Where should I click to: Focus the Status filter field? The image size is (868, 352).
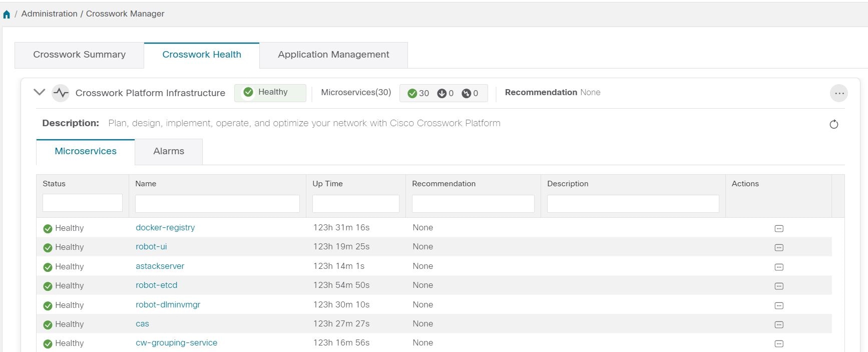click(83, 203)
